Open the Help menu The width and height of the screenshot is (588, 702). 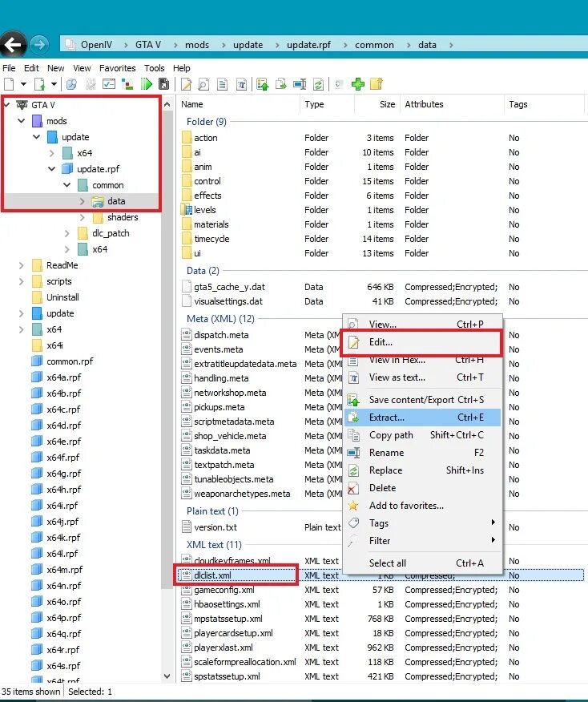point(182,68)
